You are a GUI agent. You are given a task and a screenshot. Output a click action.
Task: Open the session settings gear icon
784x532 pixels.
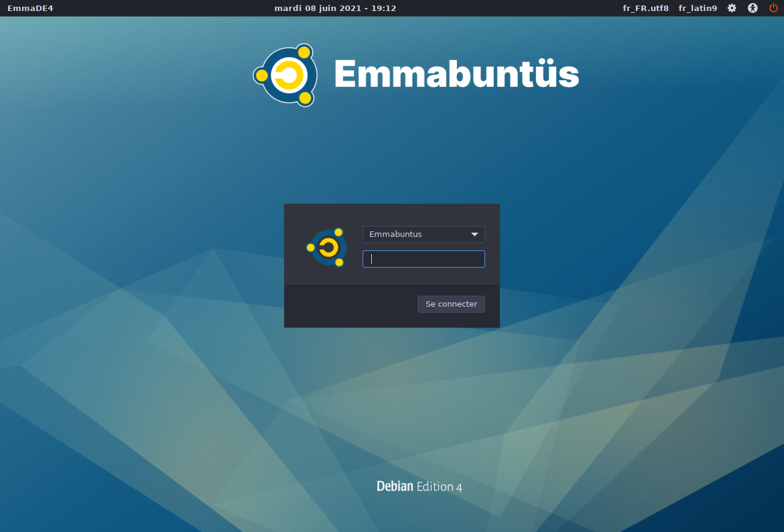(x=732, y=8)
